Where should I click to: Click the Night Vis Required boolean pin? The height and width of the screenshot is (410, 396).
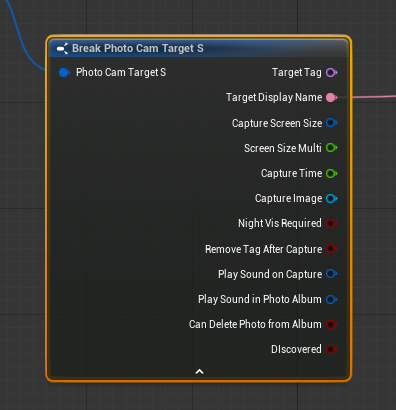click(x=331, y=223)
